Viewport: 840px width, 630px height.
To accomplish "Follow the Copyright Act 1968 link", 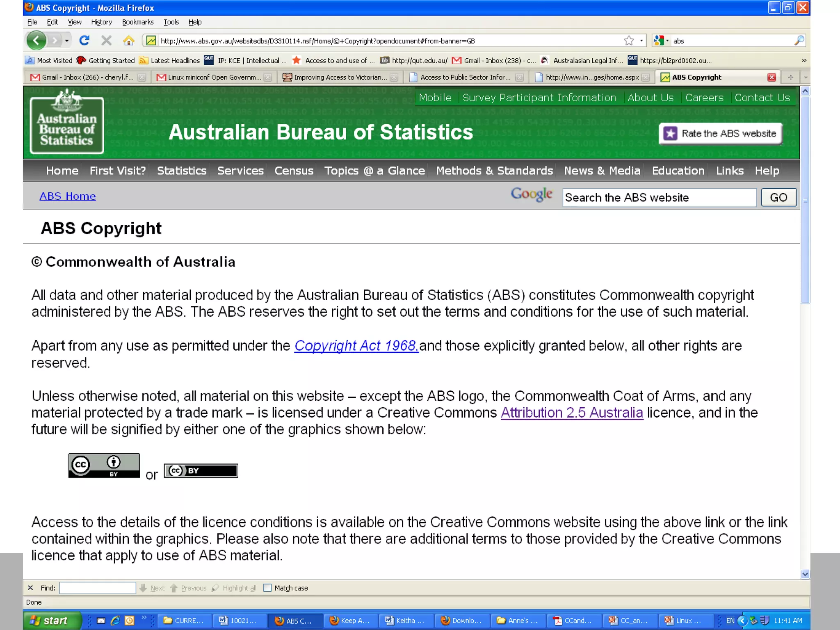I will point(356,346).
